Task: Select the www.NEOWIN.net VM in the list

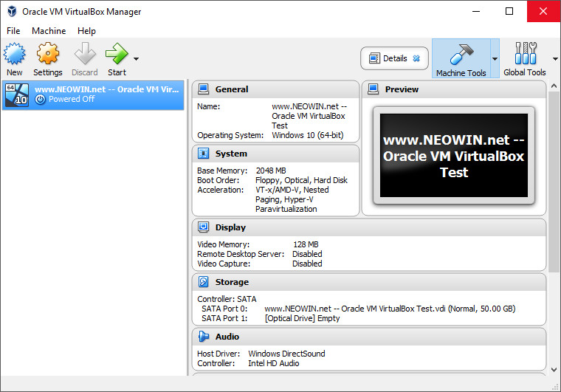Action: pyautogui.click(x=93, y=94)
